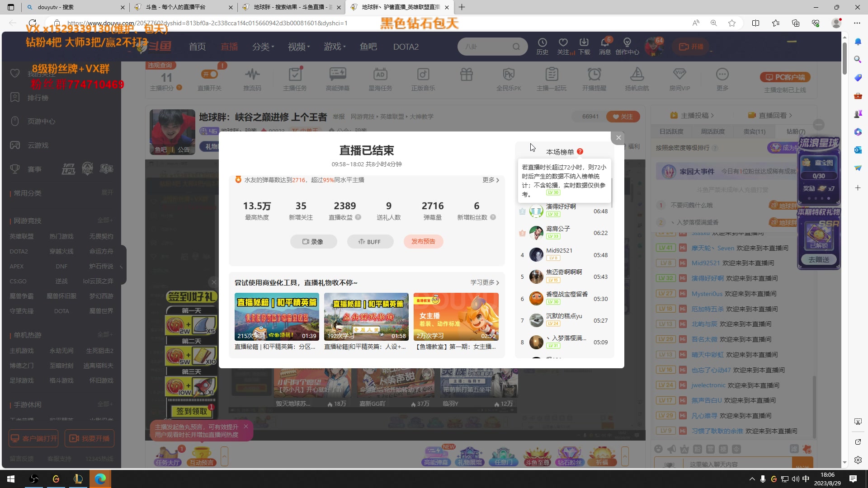This screenshot has height=488, width=868.
Task: Open the 开播提醒 icon
Action: 594,79
